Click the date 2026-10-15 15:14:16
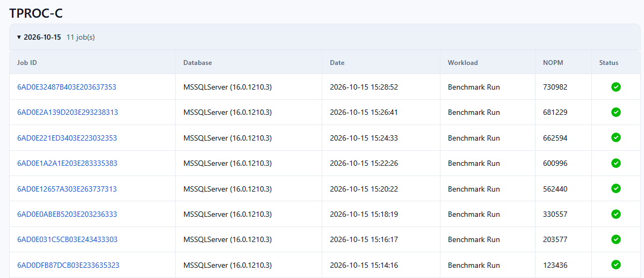Image resolution: width=644 pixels, height=278 pixels. tap(364, 265)
